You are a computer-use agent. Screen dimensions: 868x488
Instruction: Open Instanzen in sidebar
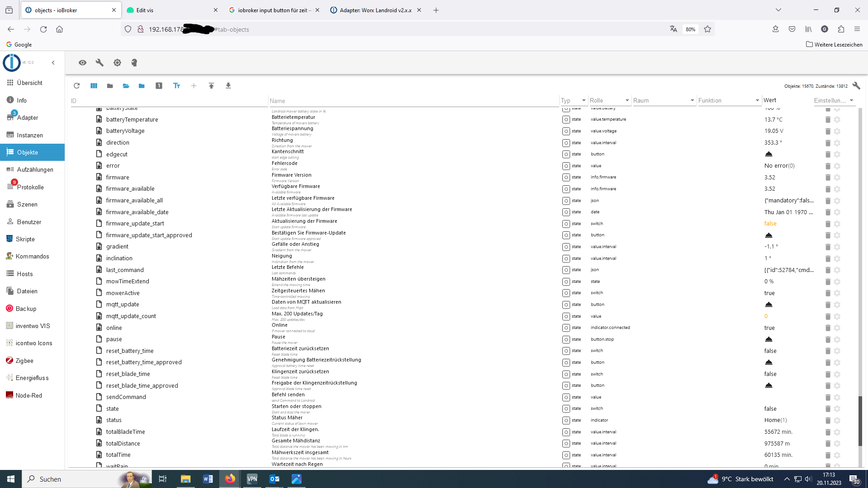[x=30, y=135]
